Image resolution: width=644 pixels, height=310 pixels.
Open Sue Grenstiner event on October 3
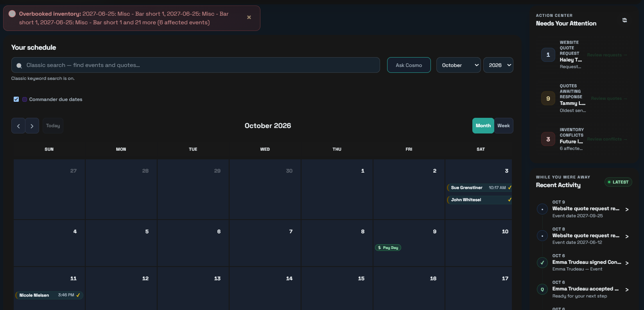pyautogui.click(x=479, y=187)
